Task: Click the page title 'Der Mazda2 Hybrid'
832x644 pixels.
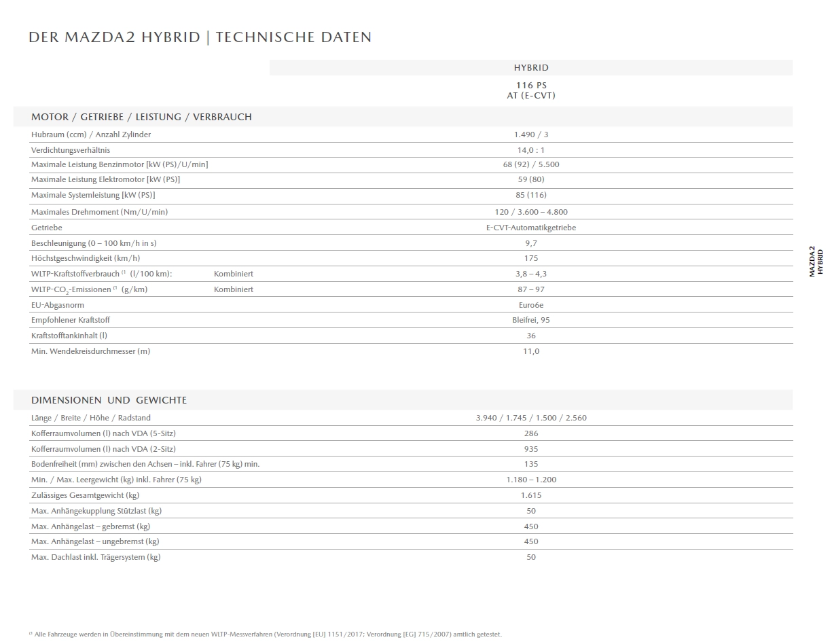Action: pos(114,37)
